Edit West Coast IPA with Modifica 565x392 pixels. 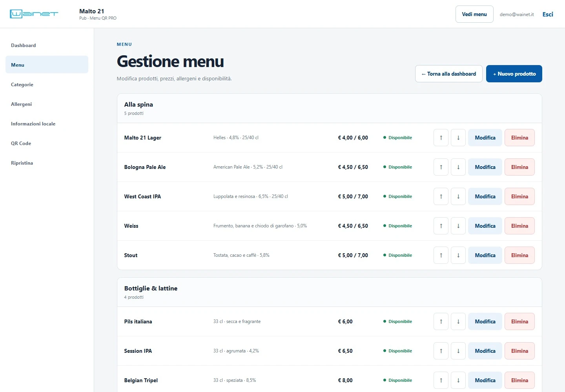tap(485, 196)
